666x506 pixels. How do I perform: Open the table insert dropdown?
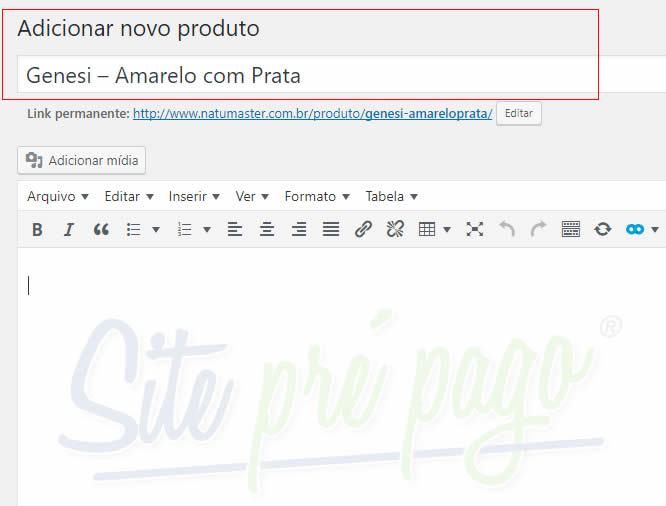pos(434,230)
